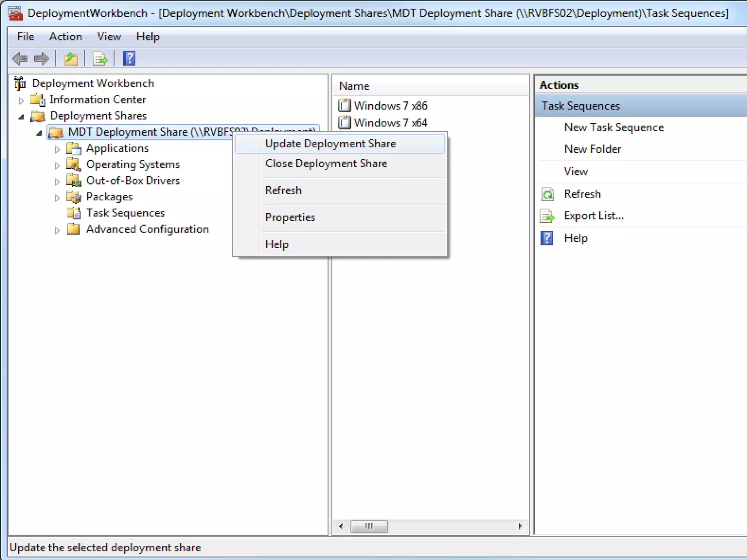The image size is (747, 560).
Task: Click the Refresh icon in Actions pane
Action: pyautogui.click(x=547, y=194)
